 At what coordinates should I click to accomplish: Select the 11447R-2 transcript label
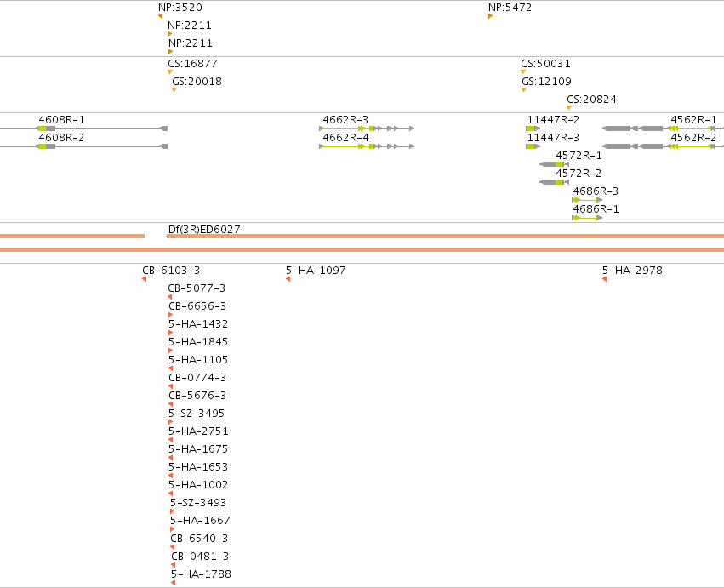coord(553,120)
